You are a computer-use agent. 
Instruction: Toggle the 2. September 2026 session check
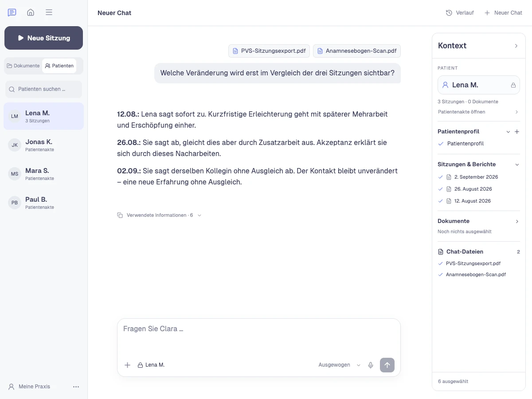(x=441, y=177)
